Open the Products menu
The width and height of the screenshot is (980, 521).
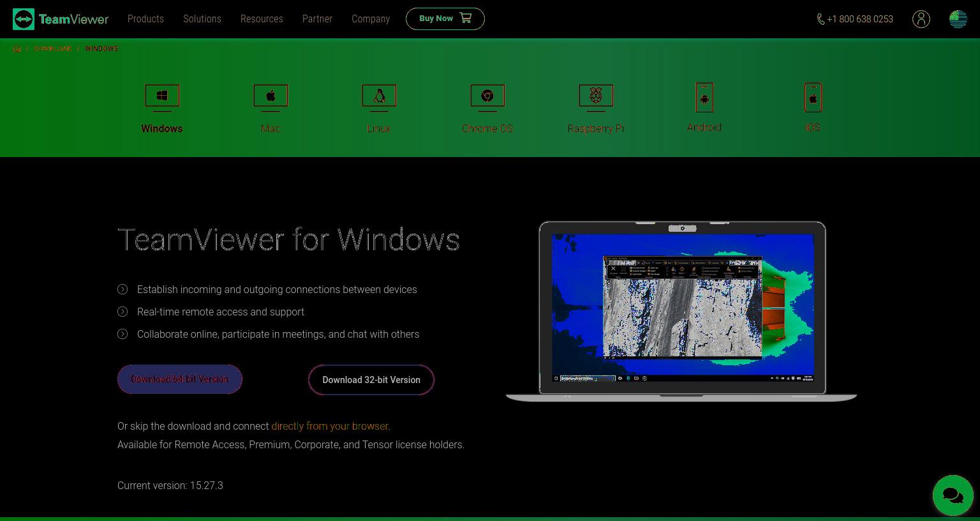145,19
